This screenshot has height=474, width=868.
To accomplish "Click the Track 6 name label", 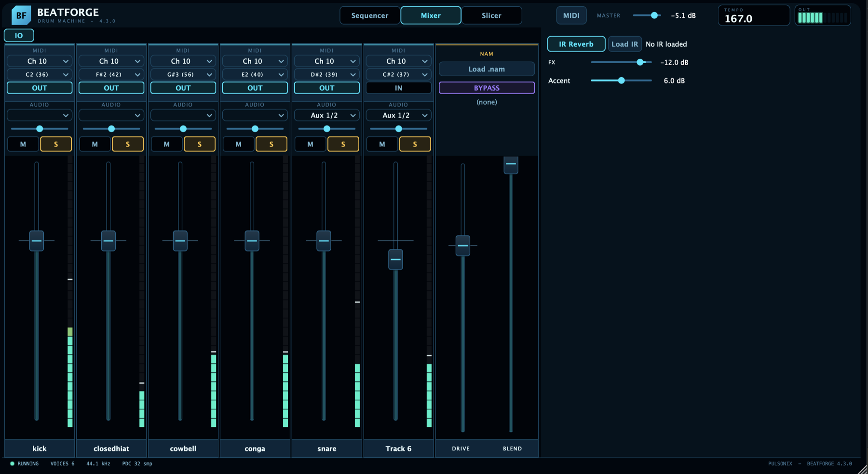I will [398, 448].
